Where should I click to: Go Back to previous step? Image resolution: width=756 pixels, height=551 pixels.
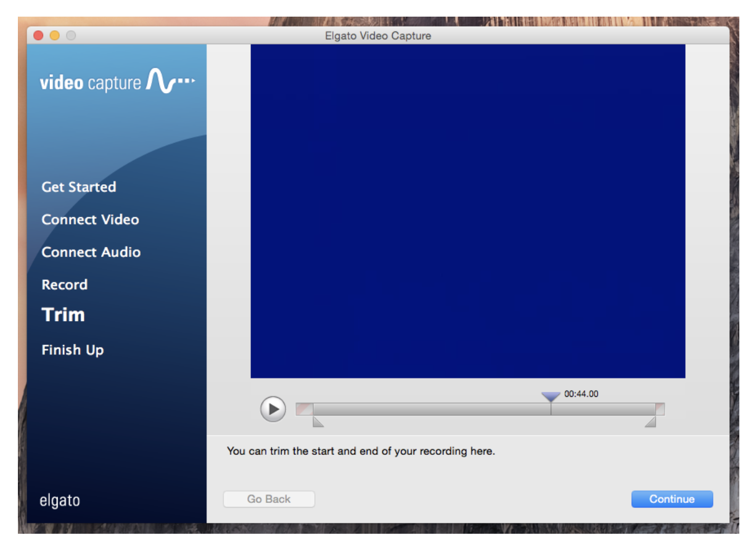coord(269,499)
